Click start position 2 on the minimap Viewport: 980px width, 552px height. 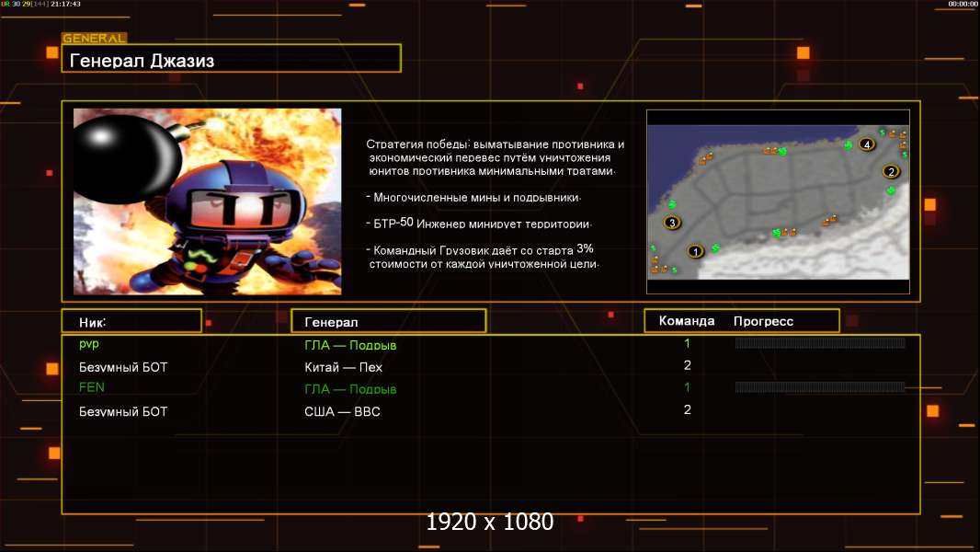(x=891, y=171)
